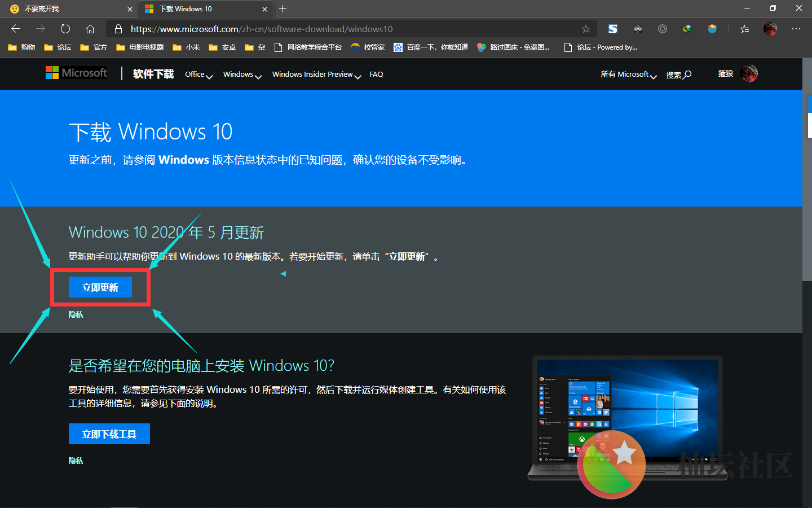Open the 电影电视剧 bookmarks folder

coord(140,47)
